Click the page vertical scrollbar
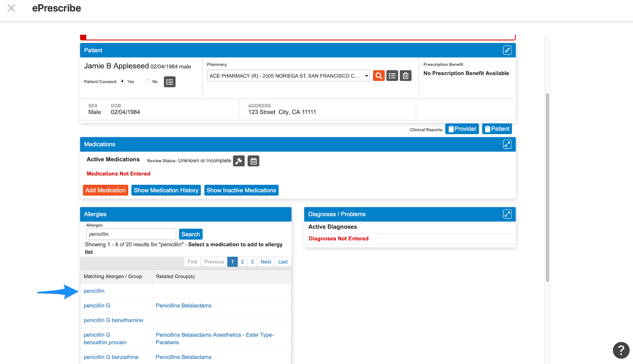633x364 pixels. click(x=548, y=188)
